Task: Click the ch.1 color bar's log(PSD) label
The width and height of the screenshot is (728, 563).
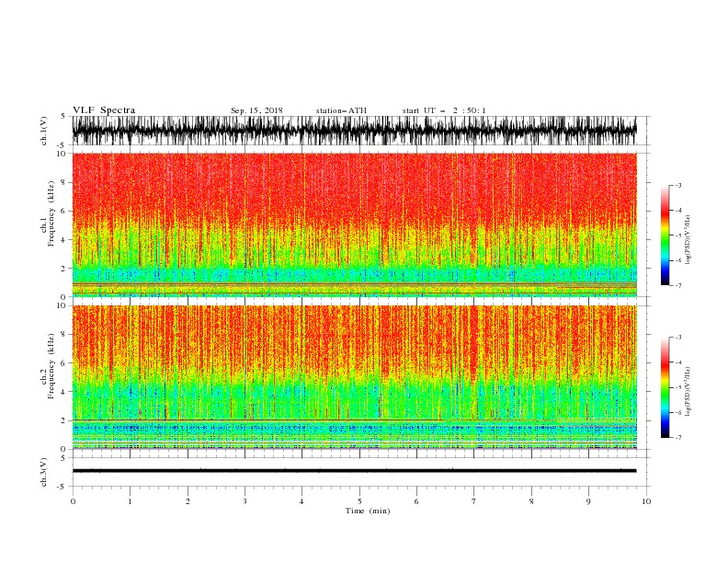Action: [x=688, y=240]
